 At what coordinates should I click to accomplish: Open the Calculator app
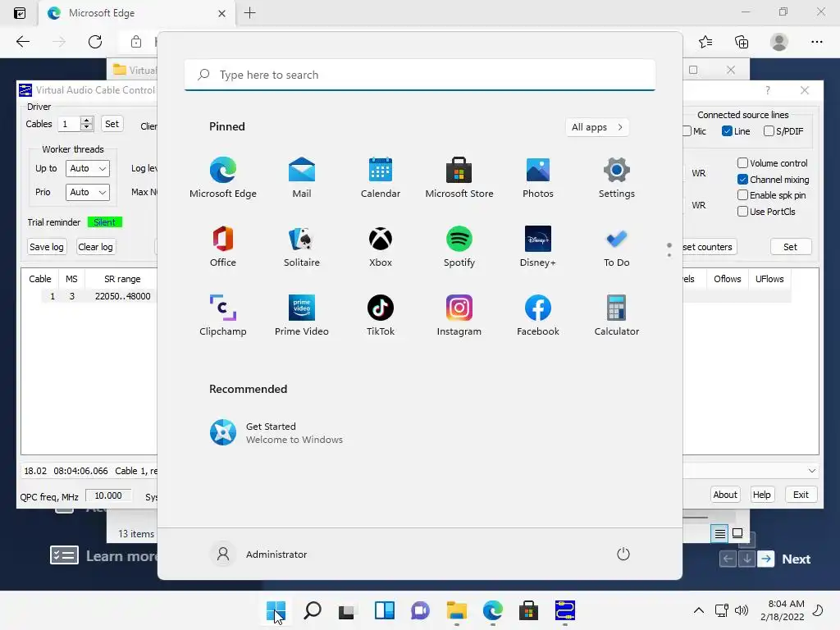click(617, 315)
